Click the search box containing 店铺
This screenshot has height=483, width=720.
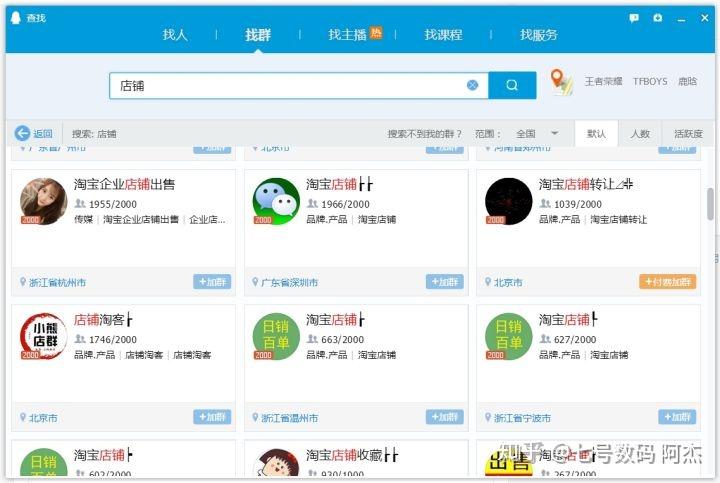[x=298, y=85]
